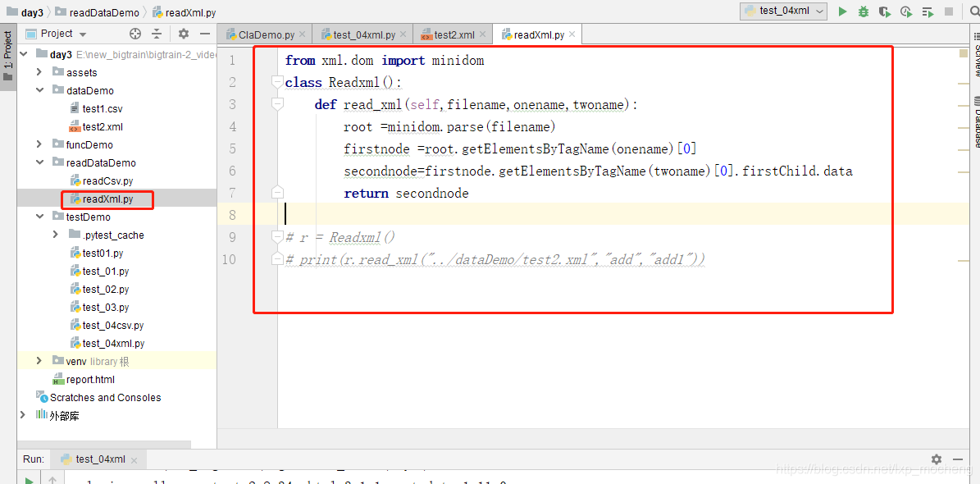Click the Project panel horizontal scrollbar
The height and width of the screenshot is (484, 980).
pyautogui.click(x=104, y=445)
